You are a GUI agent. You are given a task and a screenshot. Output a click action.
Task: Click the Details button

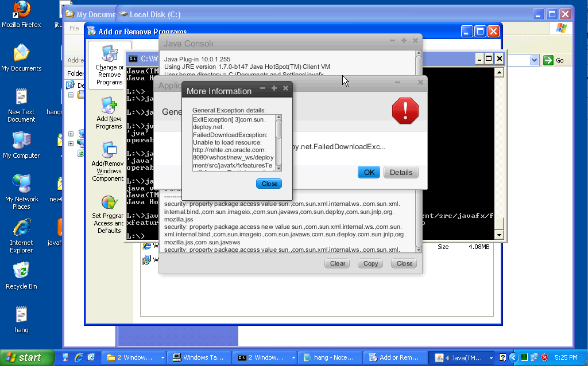[401, 172]
